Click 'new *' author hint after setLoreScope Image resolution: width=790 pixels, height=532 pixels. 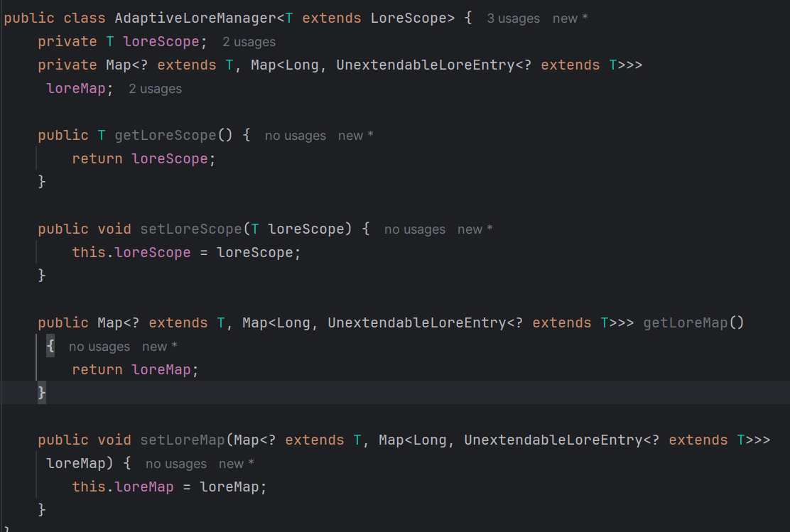[x=475, y=229]
